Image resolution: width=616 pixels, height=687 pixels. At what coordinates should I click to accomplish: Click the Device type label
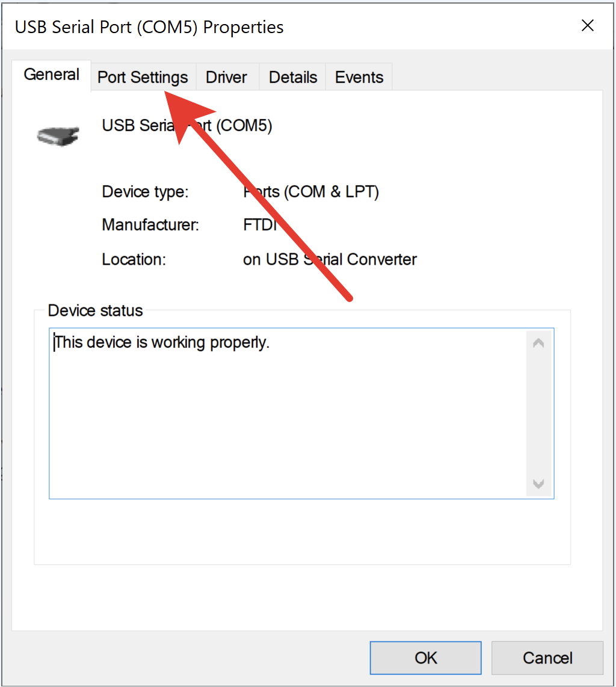tap(145, 192)
